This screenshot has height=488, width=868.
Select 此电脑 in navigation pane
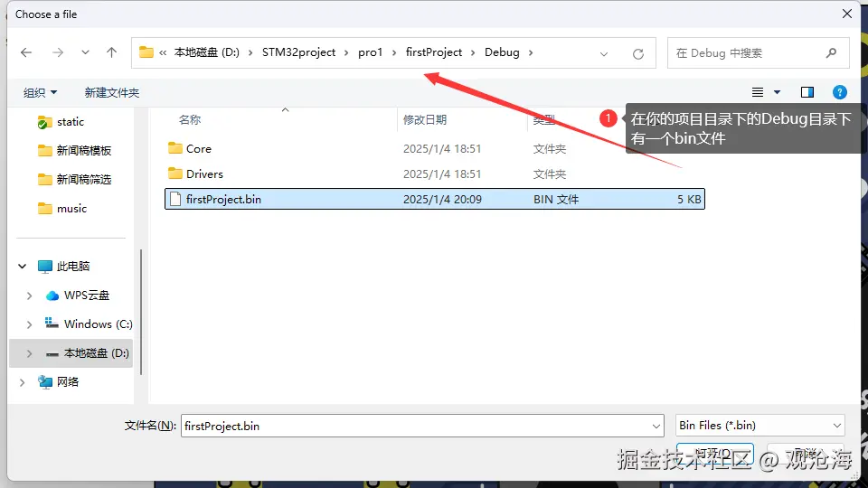pos(73,266)
